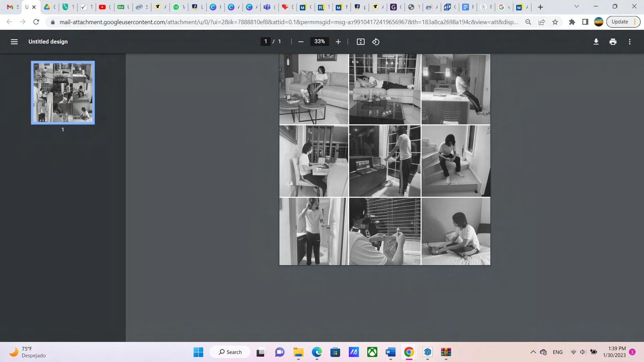The height and width of the screenshot is (362, 644).
Task: Print the PDF document
Action: [x=613, y=41]
